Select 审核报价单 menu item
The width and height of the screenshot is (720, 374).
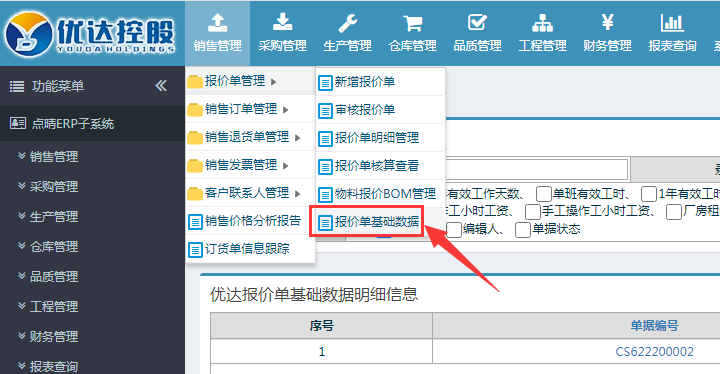point(380,110)
